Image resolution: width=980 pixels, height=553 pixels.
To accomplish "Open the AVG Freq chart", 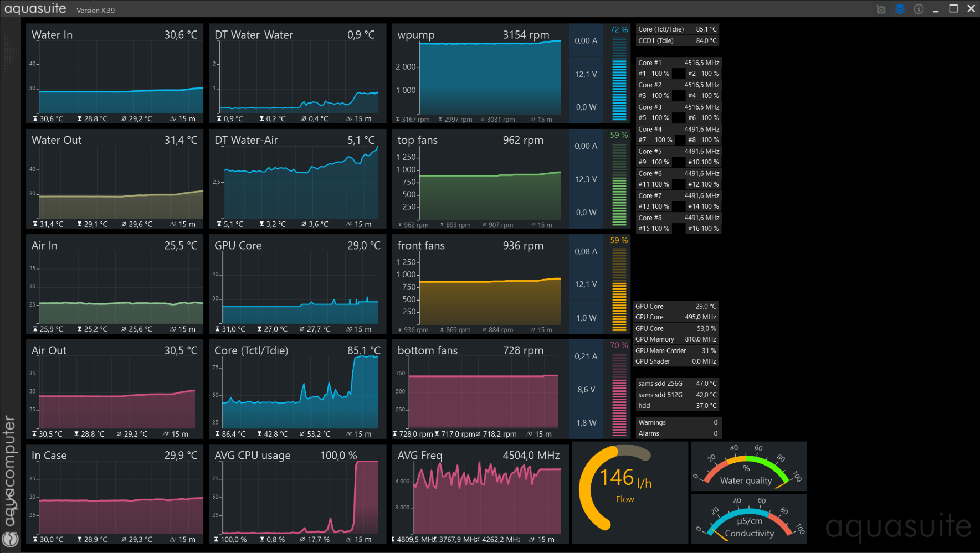I will [x=480, y=494].
